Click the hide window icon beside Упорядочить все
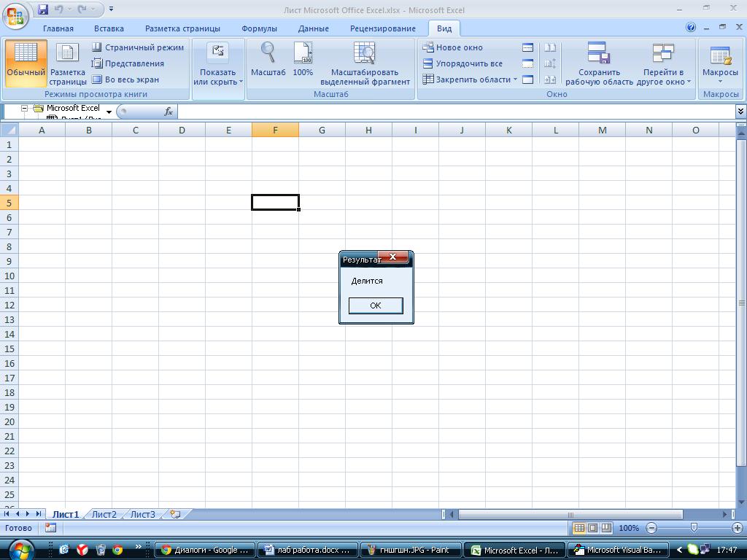Screen dimensions: 747x560 click(x=527, y=63)
